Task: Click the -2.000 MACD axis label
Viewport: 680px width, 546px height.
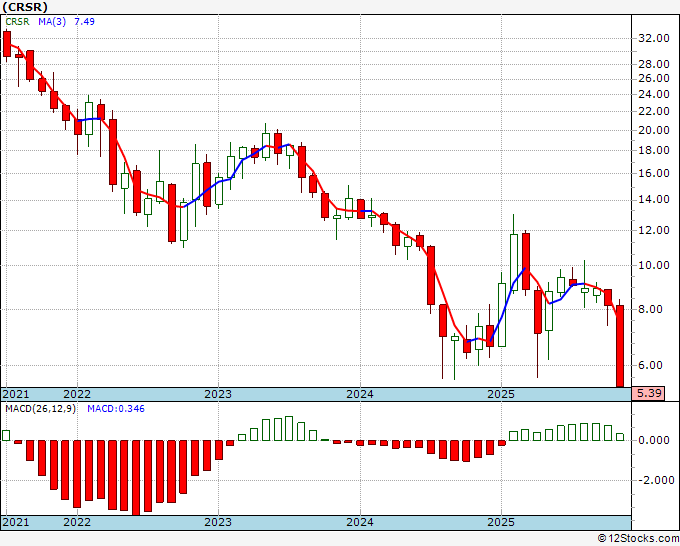Action: 655,480
